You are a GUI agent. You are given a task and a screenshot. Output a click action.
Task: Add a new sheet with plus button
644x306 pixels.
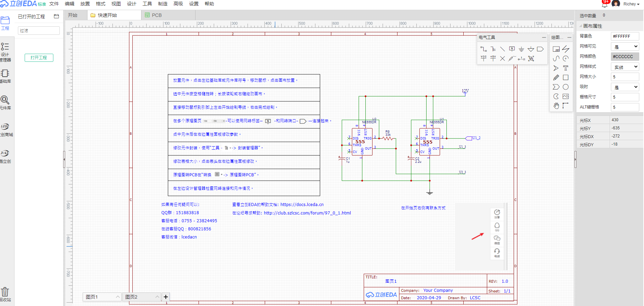tap(166, 297)
